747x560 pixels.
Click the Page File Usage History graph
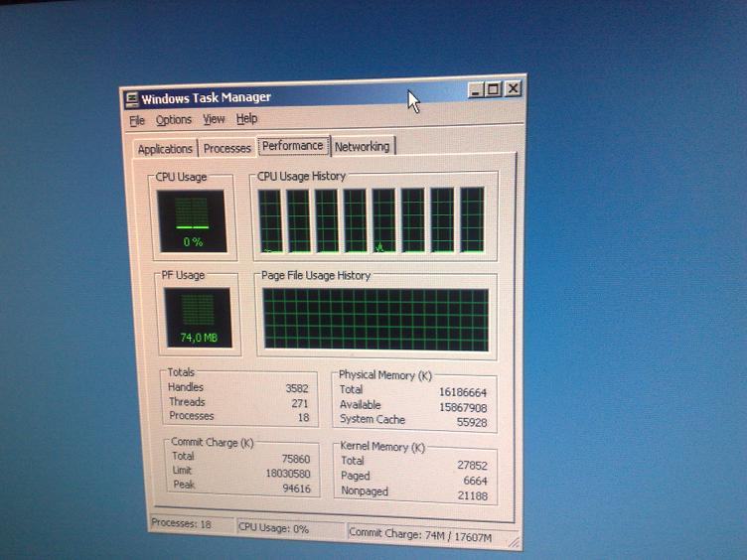[375, 319]
